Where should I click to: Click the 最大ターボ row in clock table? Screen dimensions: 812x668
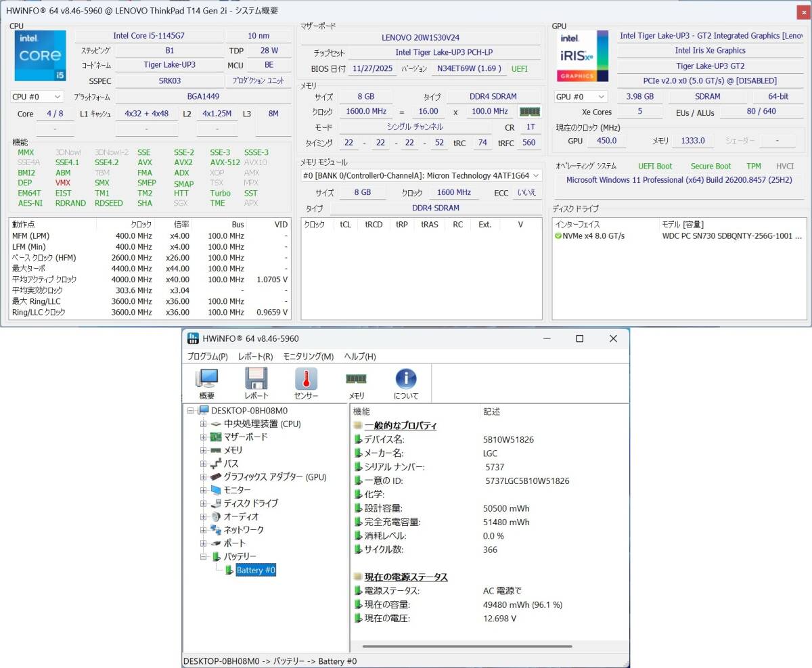coord(150,269)
